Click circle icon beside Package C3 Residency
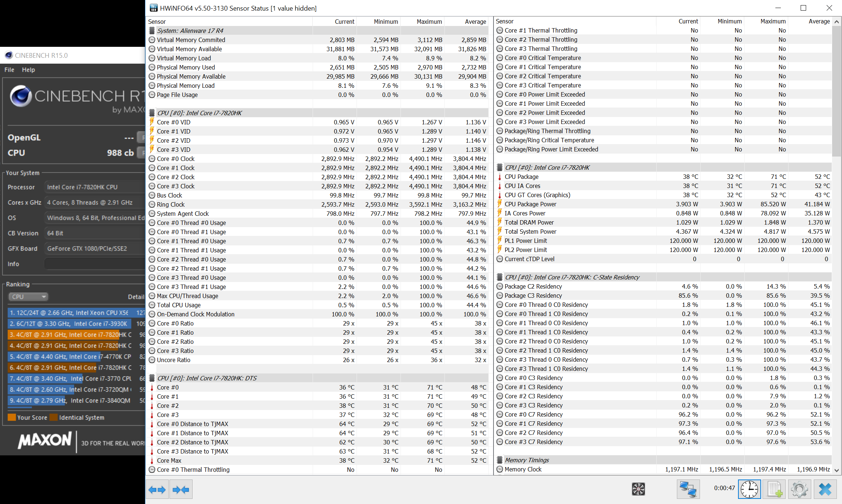842x504 pixels. [500, 296]
